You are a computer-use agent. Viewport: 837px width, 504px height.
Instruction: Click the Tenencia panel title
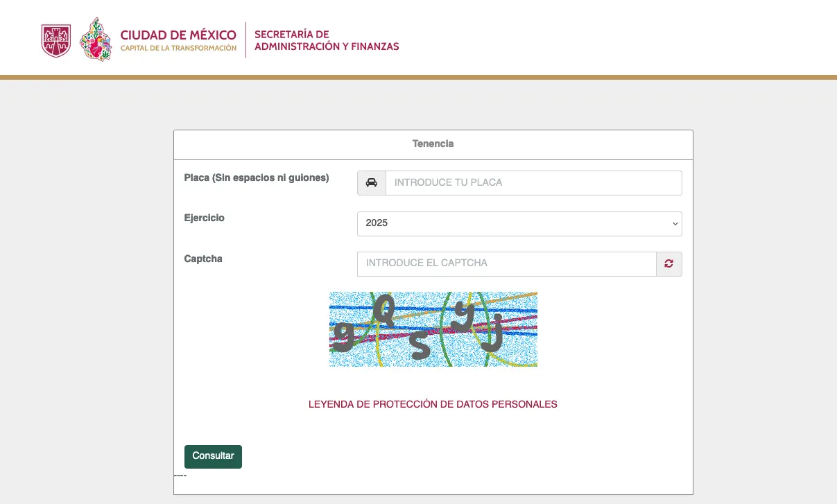pos(433,144)
